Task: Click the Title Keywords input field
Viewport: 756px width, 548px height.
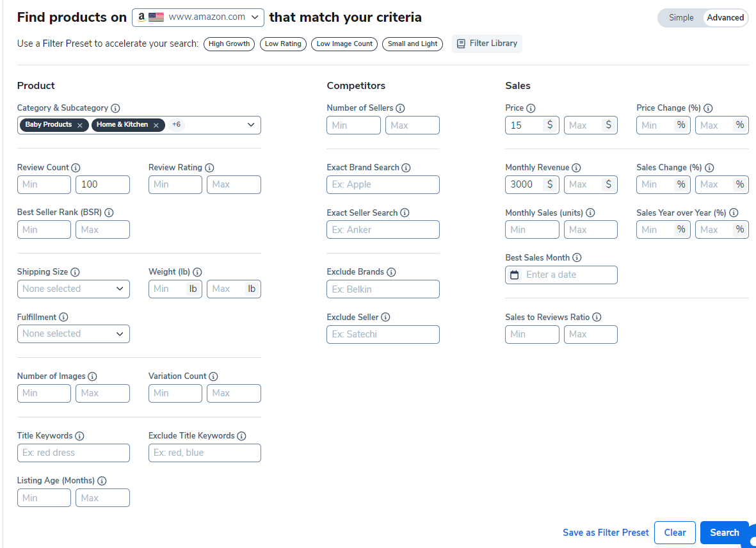Action: [x=73, y=453]
